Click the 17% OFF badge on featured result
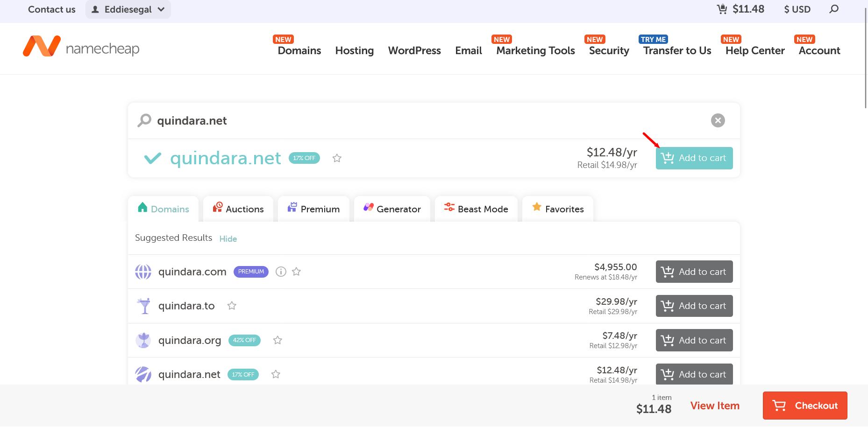Image resolution: width=868 pixels, height=427 pixels. click(304, 158)
